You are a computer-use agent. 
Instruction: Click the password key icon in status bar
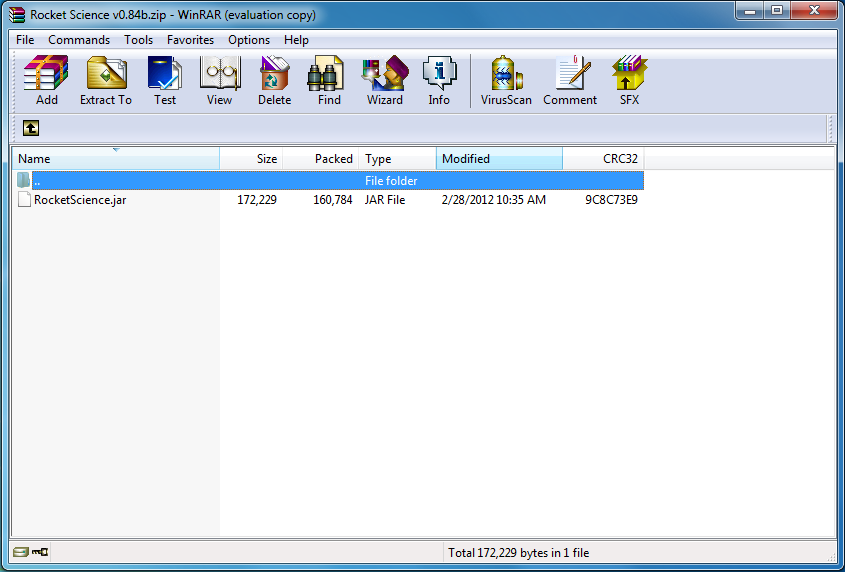coord(40,552)
